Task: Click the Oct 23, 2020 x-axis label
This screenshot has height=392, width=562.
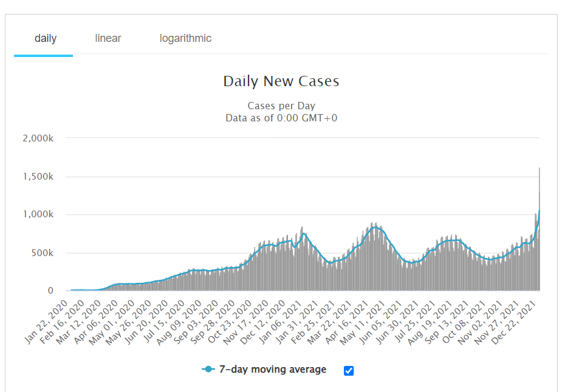Action: [230, 322]
